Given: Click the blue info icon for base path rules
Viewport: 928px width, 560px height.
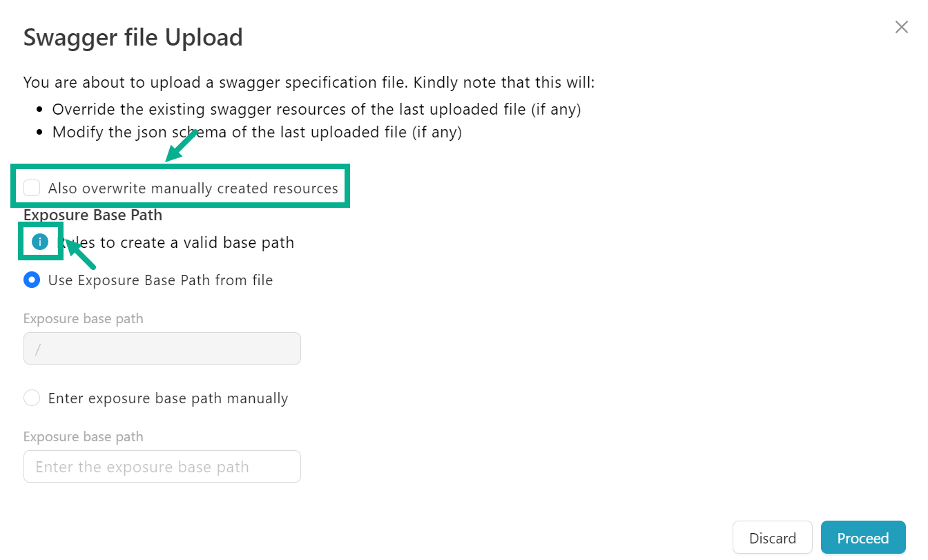Looking at the screenshot, I should pyautogui.click(x=40, y=242).
